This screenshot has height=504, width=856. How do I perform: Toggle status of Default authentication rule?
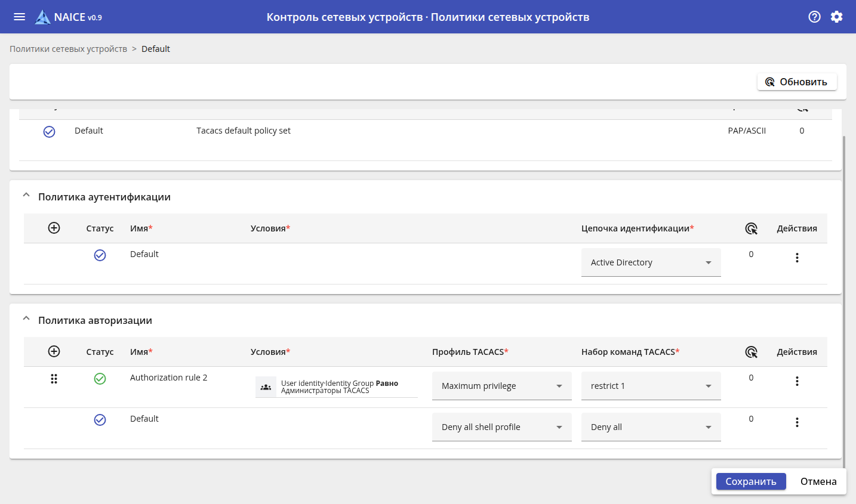(100, 255)
